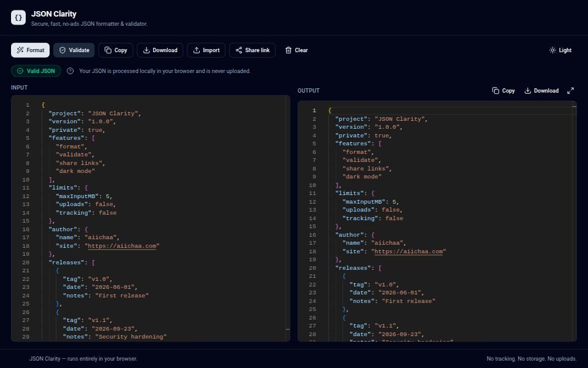This screenshot has height=368, width=588.
Task: Click the "version" line in the output editor
Action: [x=369, y=127]
